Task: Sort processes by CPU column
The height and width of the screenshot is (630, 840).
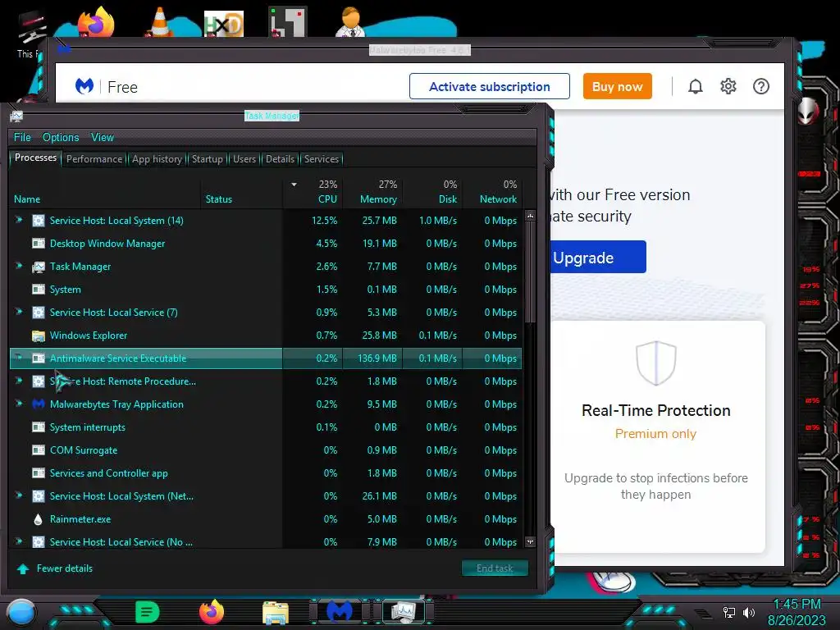Action: click(x=314, y=192)
